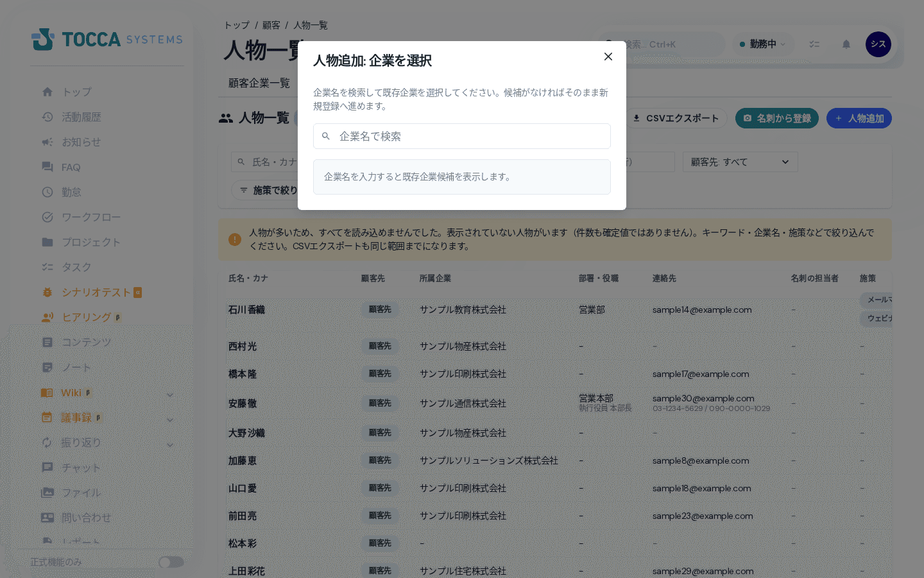Screen dimensions: 924x578
Task: Open お知らせ megaphone icon
Action: (x=47, y=142)
